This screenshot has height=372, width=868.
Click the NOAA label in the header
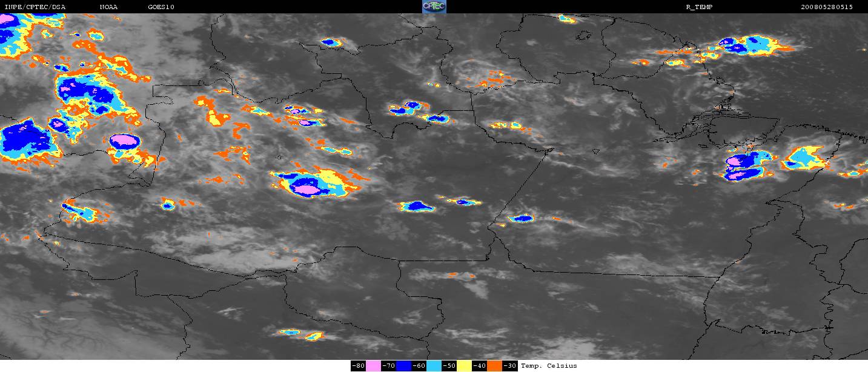coord(109,7)
